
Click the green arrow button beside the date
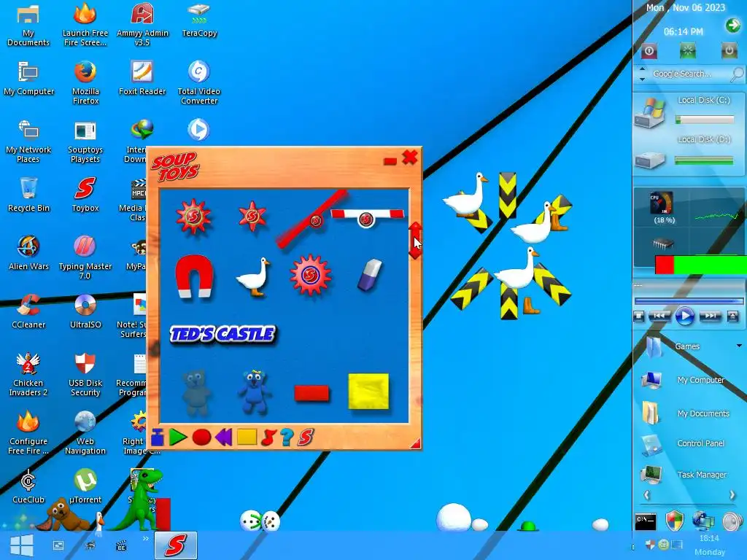tap(732, 26)
